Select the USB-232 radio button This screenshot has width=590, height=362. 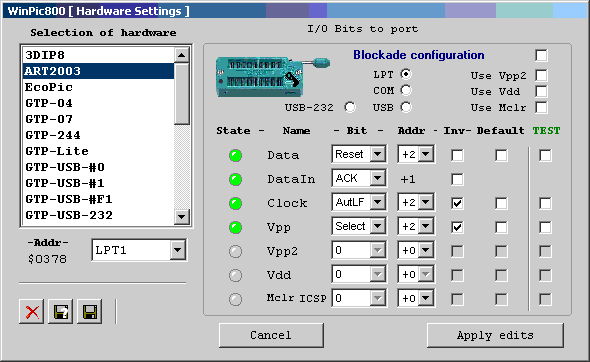pos(350,107)
